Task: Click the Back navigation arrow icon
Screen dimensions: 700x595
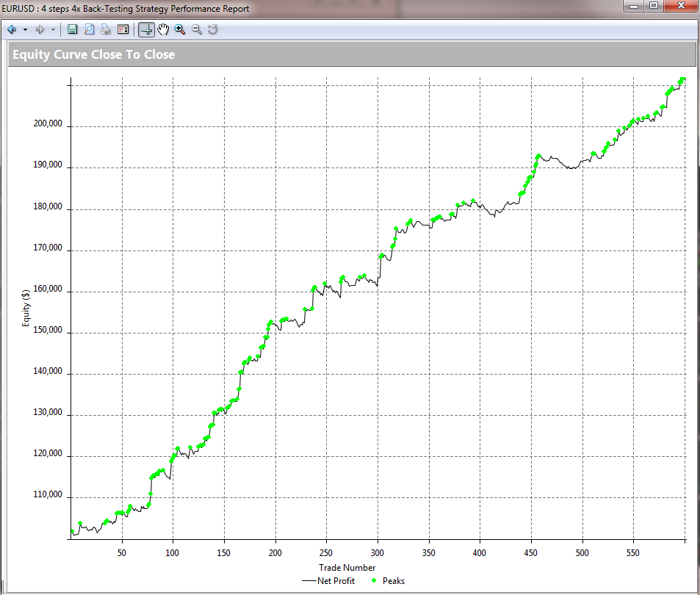Action: tap(11, 29)
